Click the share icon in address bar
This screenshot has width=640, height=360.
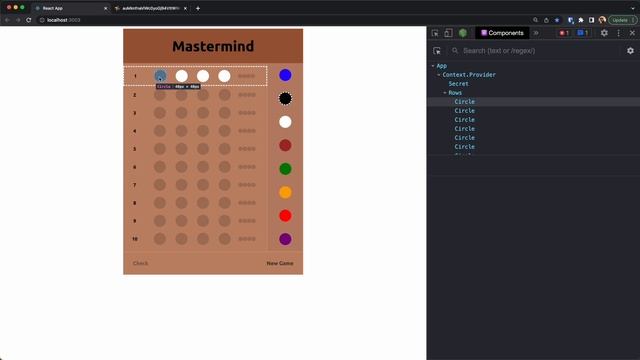[x=546, y=20]
